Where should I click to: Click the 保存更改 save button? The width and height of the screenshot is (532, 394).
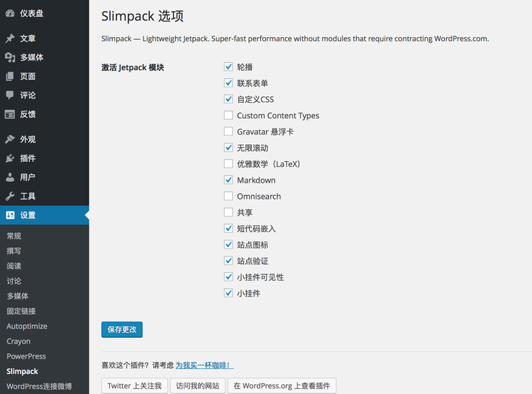tap(122, 330)
